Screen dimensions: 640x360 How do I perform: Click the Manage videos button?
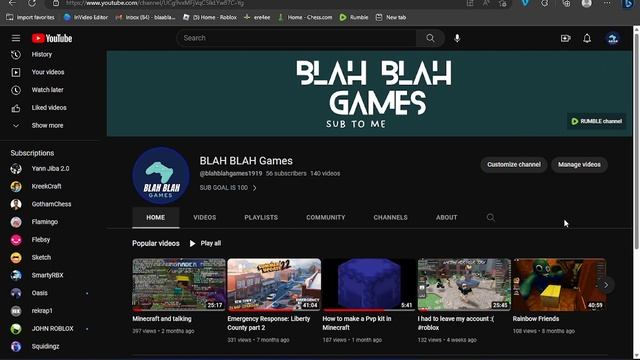click(579, 165)
